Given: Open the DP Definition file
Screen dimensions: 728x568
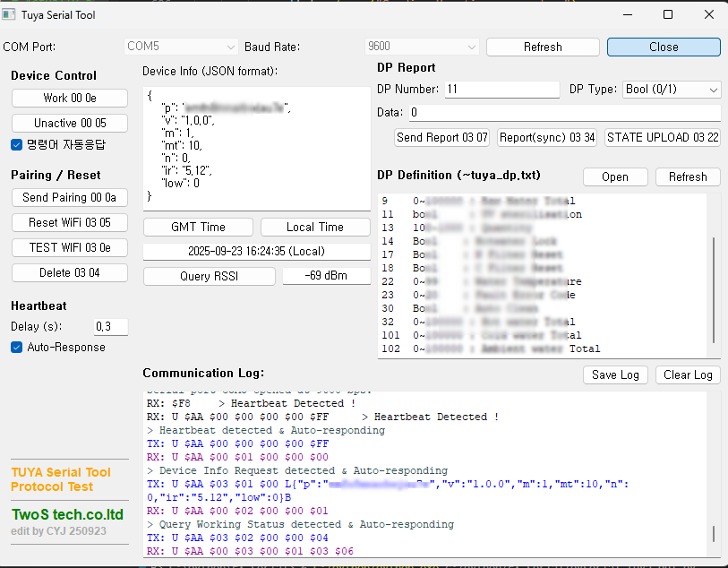Looking at the screenshot, I should click(615, 177).
